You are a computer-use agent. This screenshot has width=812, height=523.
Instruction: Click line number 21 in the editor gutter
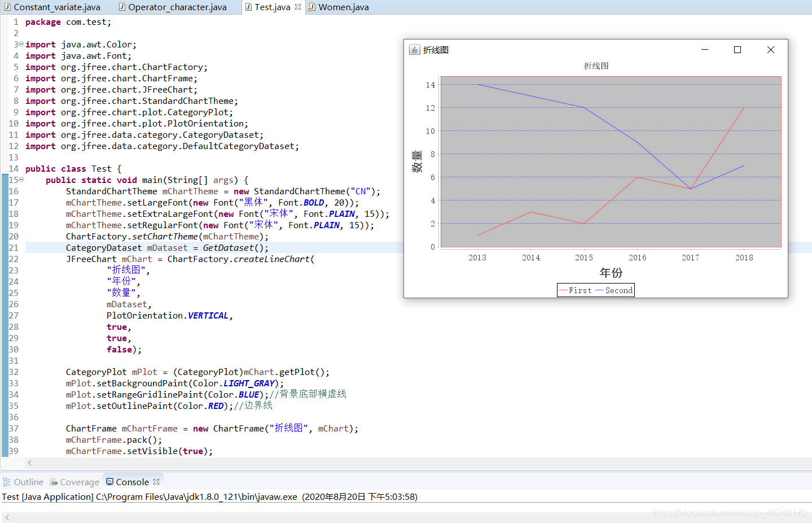click(x=14, y=247)
